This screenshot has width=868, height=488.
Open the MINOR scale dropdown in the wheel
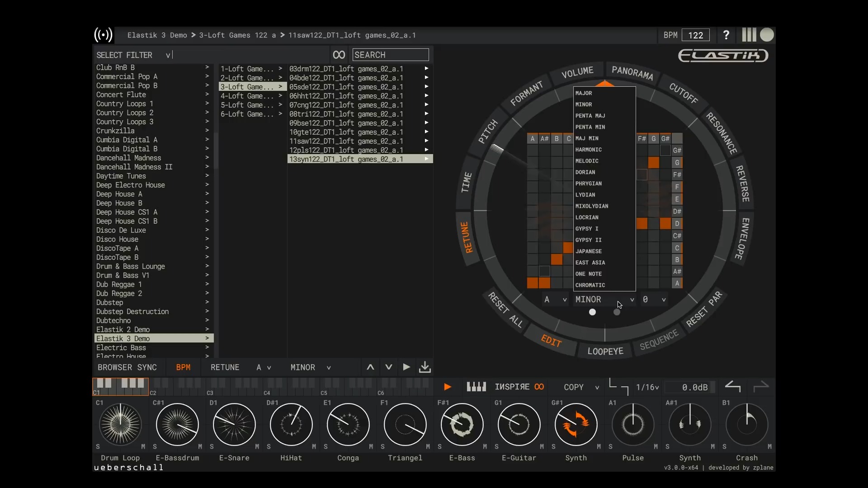[x=604, y=300]
